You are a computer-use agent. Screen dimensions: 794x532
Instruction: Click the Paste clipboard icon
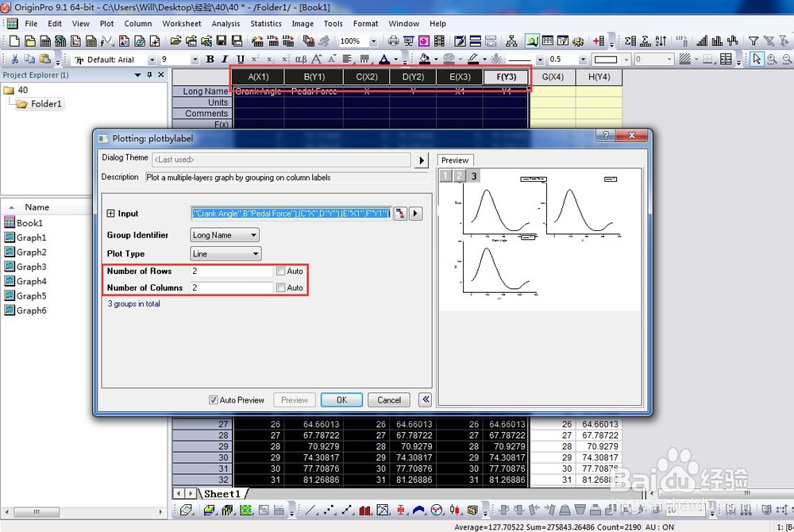click(x=45, y=60)
